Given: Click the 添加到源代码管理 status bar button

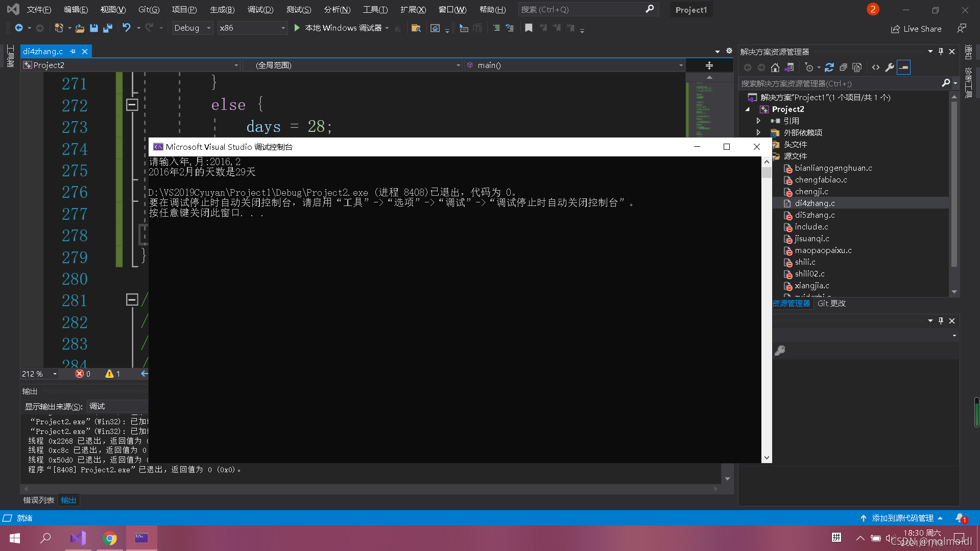Looking at the screenshot, I should point(902,518).
